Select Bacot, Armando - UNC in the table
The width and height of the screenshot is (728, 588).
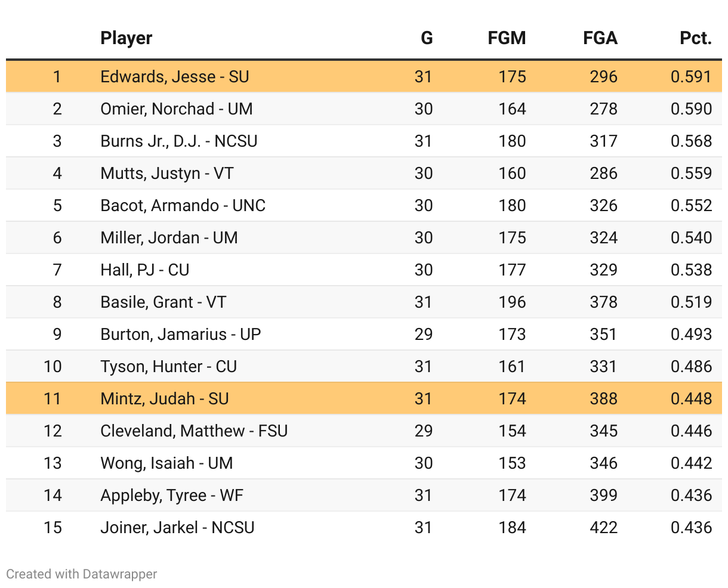(x=183, y=205)
